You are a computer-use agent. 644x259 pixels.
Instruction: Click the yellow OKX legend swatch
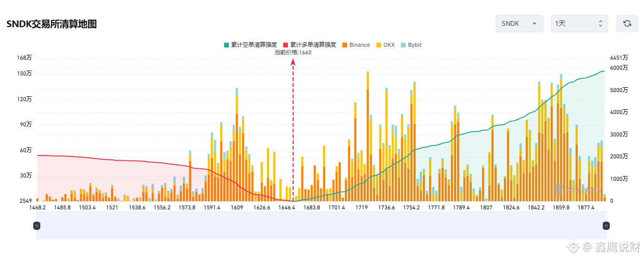point(379,45)
